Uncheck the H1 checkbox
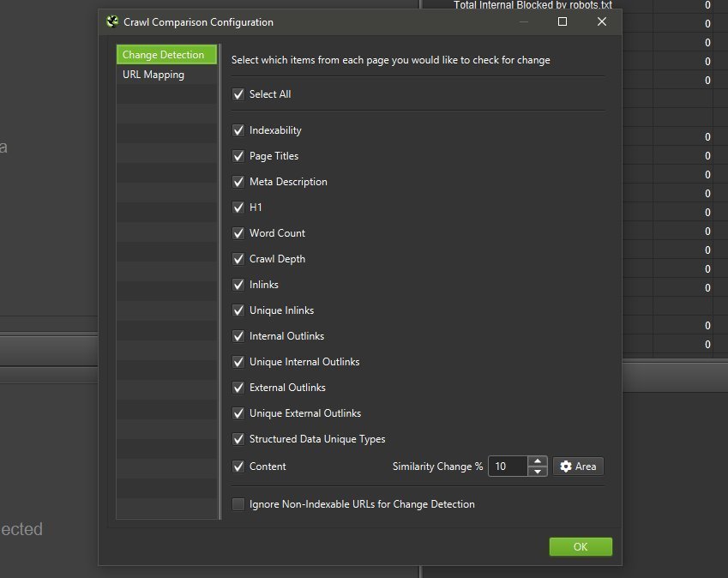This screenshot has height=578, width=728. pos(238,207)
